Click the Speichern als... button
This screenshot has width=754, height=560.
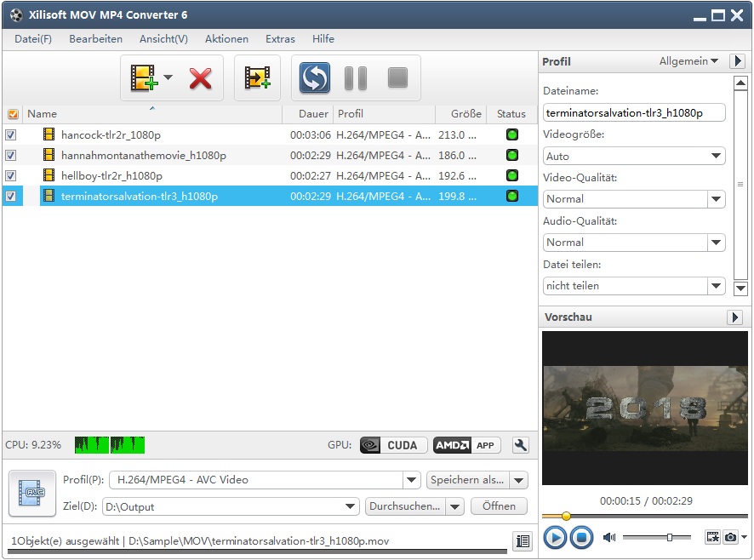[468, 480]
